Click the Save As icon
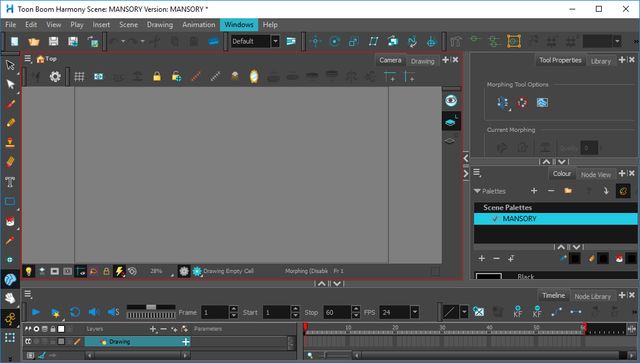Image resolution: width=640 pixels, height=363 pixels. tap(73, 41)
